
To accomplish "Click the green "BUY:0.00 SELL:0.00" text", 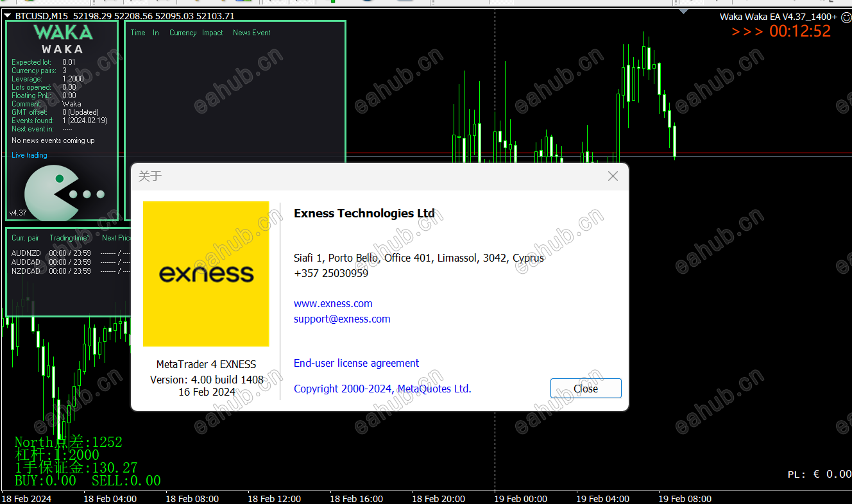I will (87, 481).
